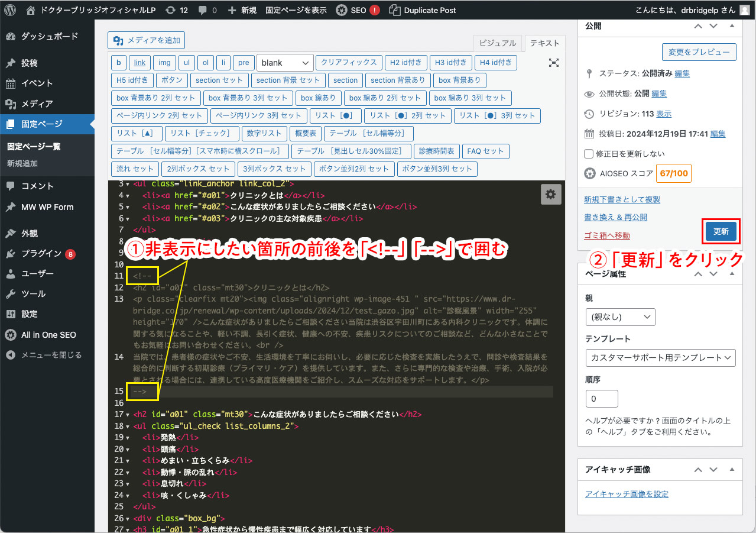Open the comments bubble in admin bar
This screenshot has height=533, width=756.
tap(207, 10)
